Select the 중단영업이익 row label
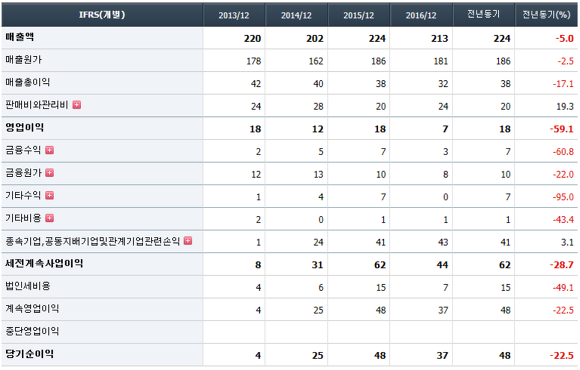 32,331
